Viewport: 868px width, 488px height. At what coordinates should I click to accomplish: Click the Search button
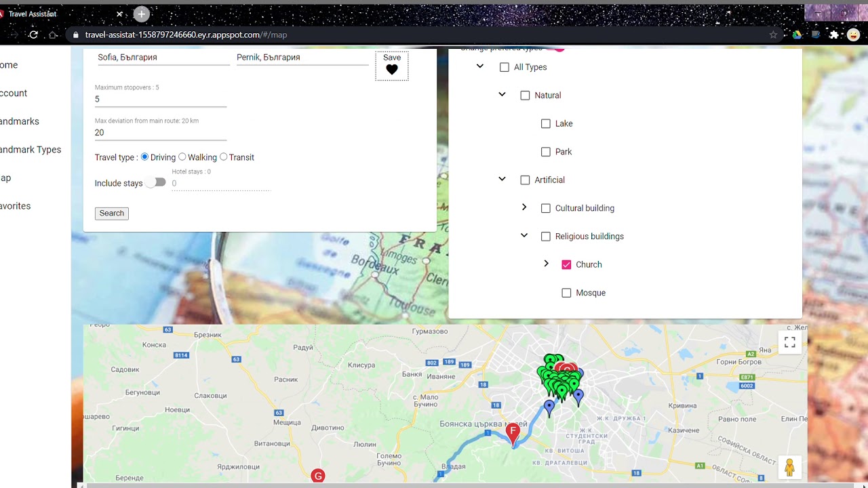112,213
